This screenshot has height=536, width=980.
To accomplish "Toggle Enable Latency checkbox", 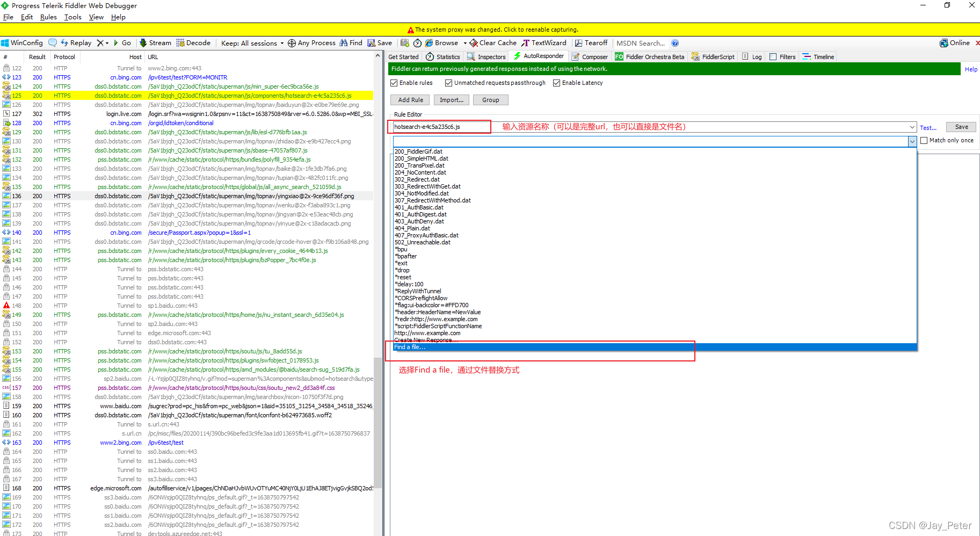I will coord(557,83).
